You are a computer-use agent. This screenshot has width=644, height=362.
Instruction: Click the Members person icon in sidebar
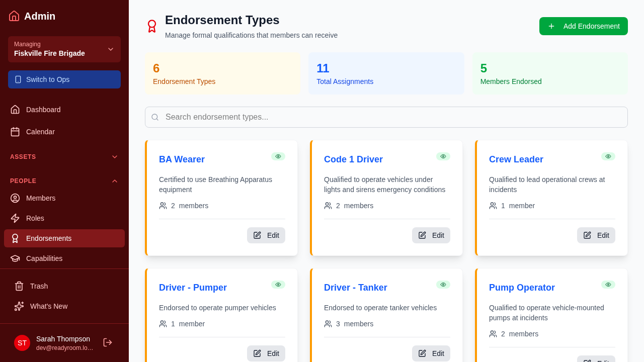tap(15, 198)
